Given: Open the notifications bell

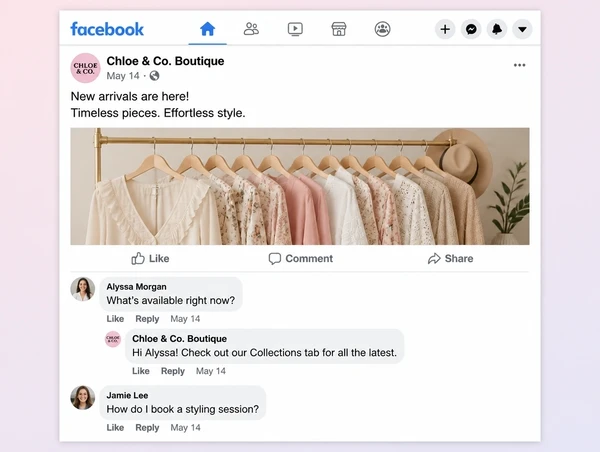Looking at the screenshot, I should [497, 29].
